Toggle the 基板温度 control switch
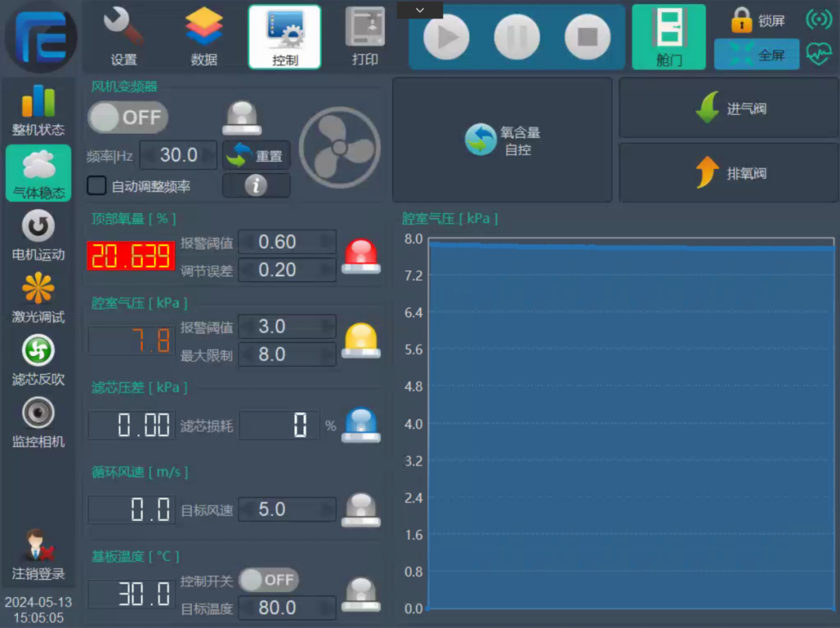The height and width of the screenshot is (628, 840). point(268,580)
